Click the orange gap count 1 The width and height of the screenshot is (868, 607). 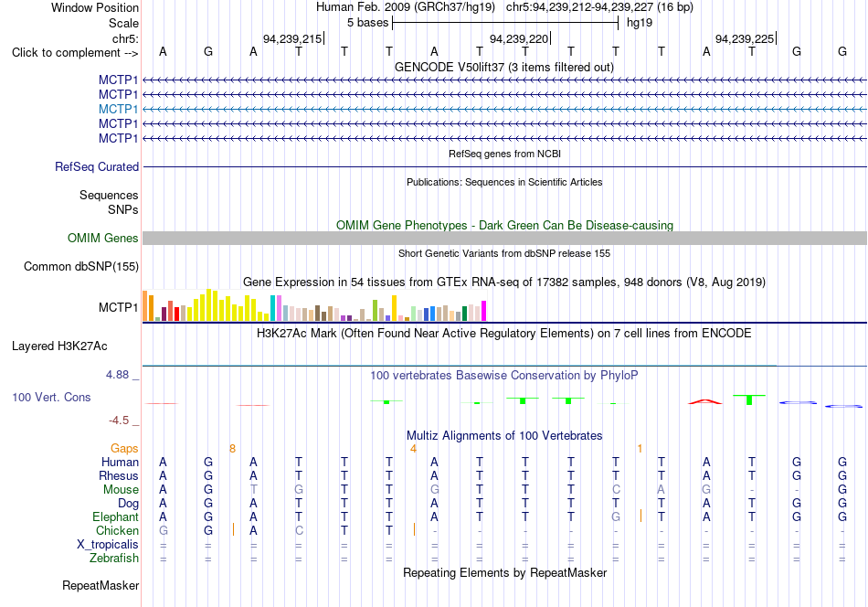640,448
